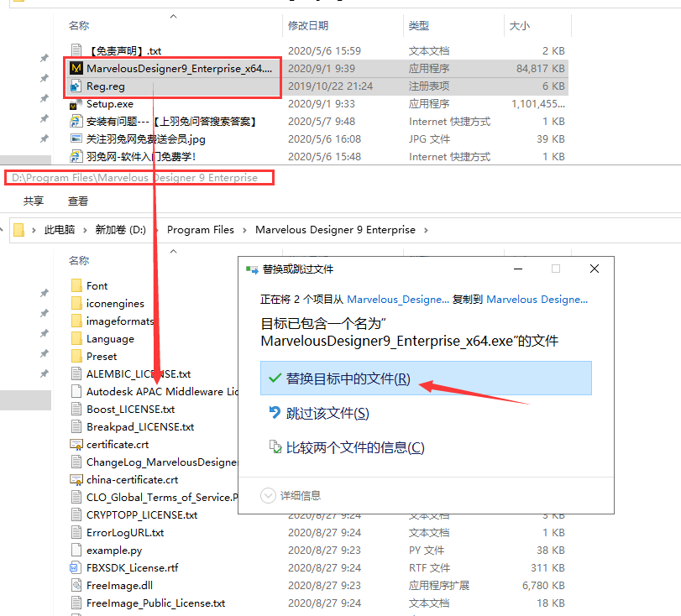Screen dimensions: 681x616
Task: Click the example.py file icon
Action: pos(76,550)
